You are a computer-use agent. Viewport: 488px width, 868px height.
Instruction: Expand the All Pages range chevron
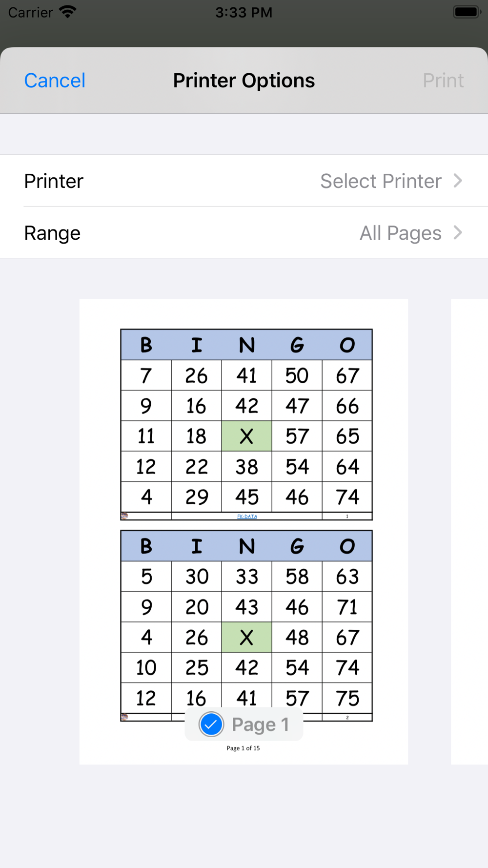[x=457, y=232]
